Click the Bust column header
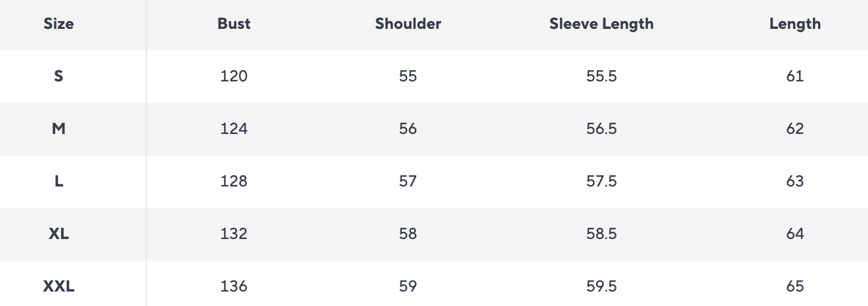This screenshot has width=868, height=306. pos(234,24)
